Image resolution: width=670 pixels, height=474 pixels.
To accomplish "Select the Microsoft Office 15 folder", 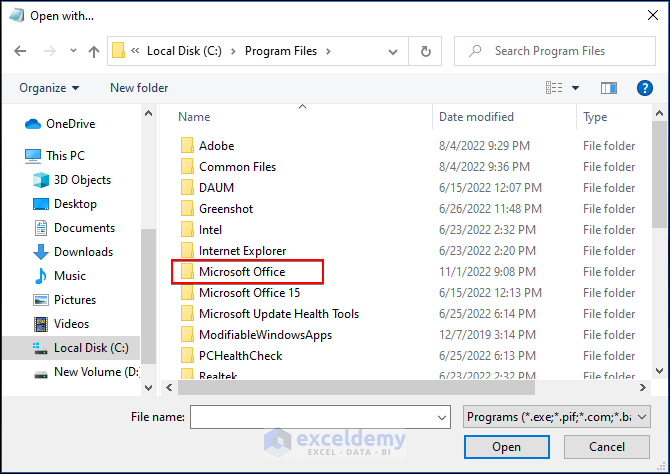I will (x=240, y=293).
